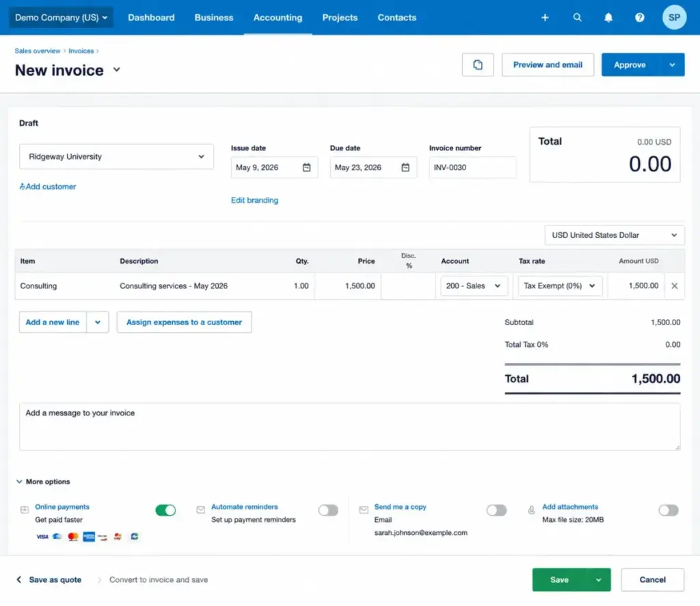700x606 pixels.
Task: Open USD United States Dollar currency dropdown
Action: tap(615, 235)
